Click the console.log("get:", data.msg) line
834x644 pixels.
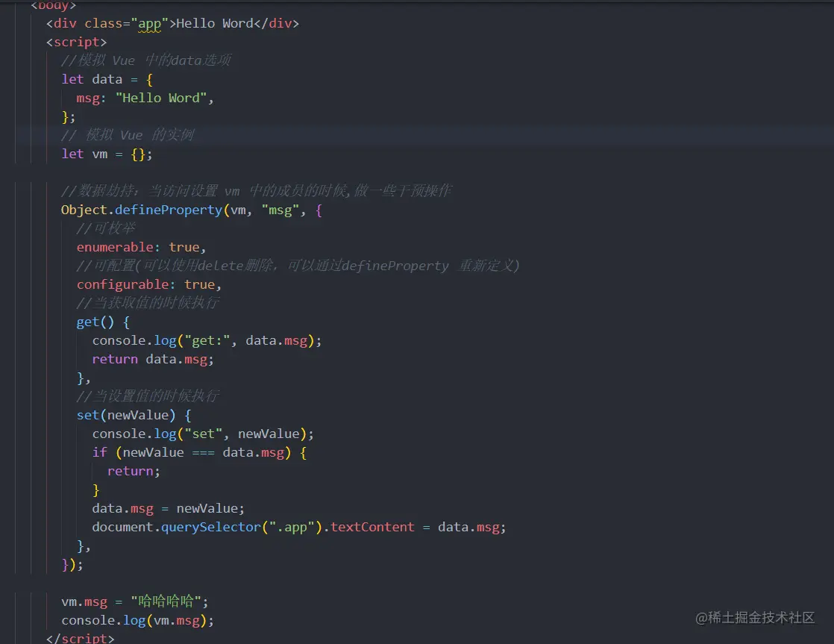point(207,340)
